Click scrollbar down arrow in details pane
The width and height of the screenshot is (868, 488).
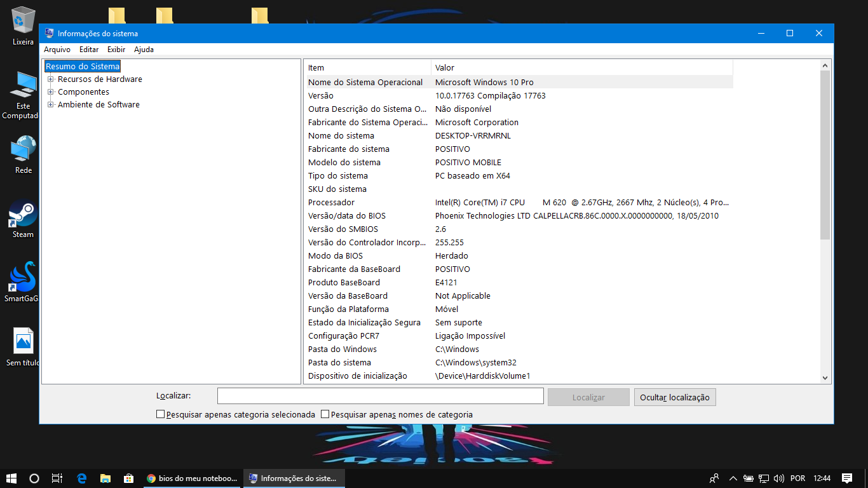click(825, 378)
